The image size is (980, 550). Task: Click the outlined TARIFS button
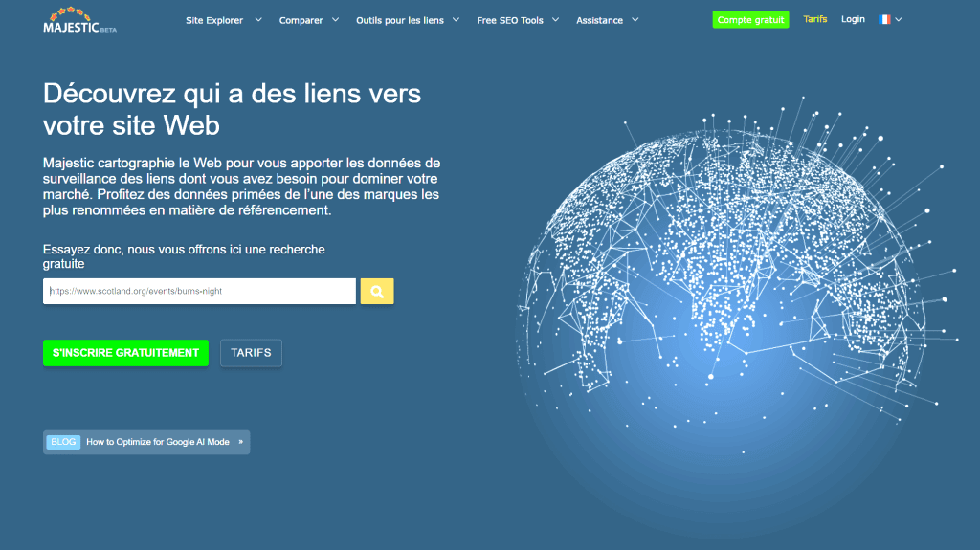click(251, 353)
